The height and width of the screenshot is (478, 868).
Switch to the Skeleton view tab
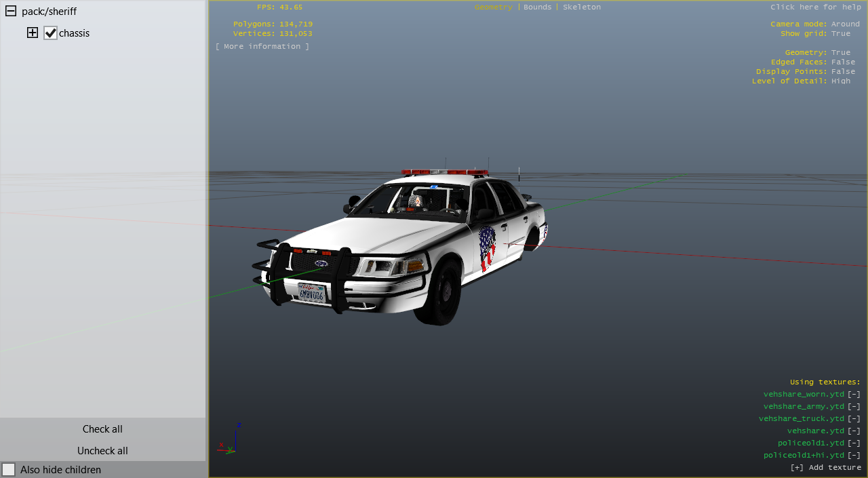[x=581, y=7]
